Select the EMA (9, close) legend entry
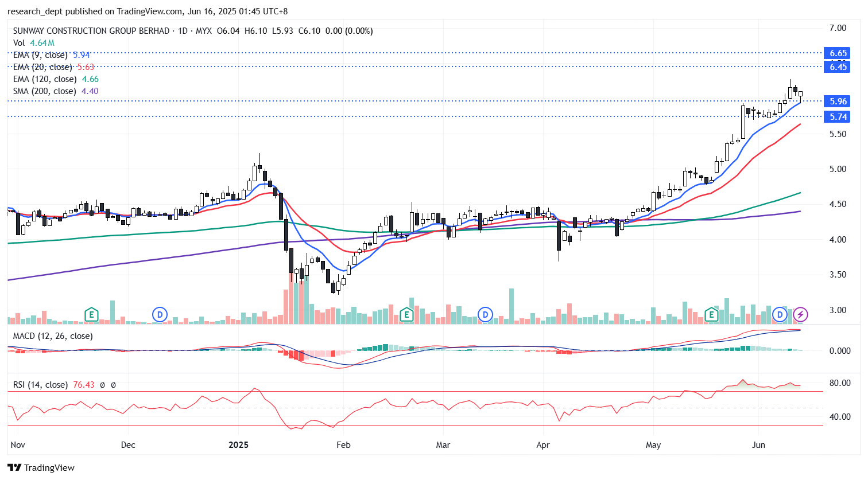 (x=51, y=55)
